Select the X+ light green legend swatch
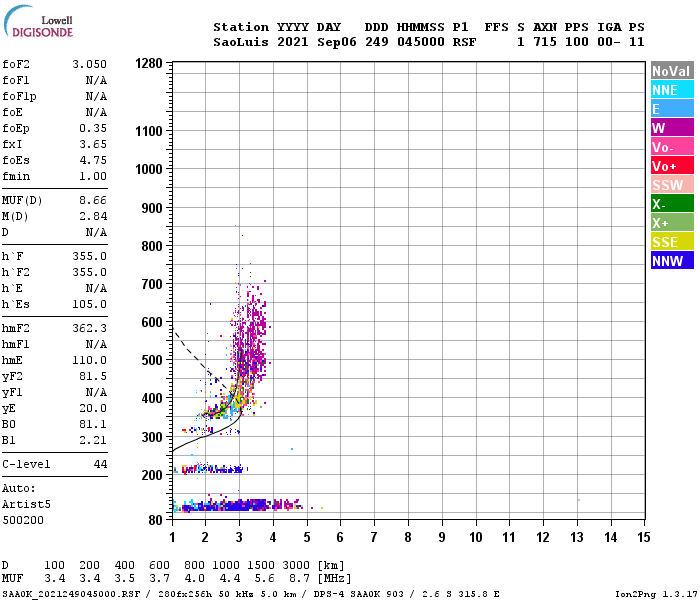The image size is (700, 600). (672, 223)
